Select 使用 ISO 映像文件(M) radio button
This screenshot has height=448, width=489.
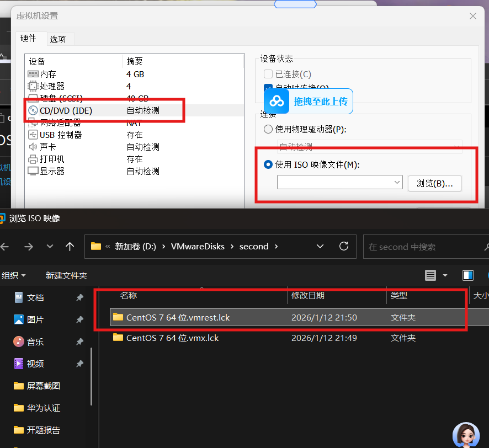point(268,164)
